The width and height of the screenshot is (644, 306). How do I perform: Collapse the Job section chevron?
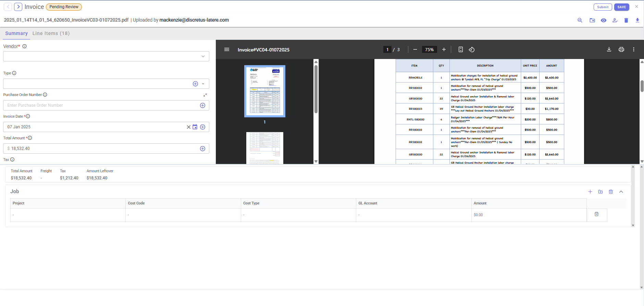621,192
